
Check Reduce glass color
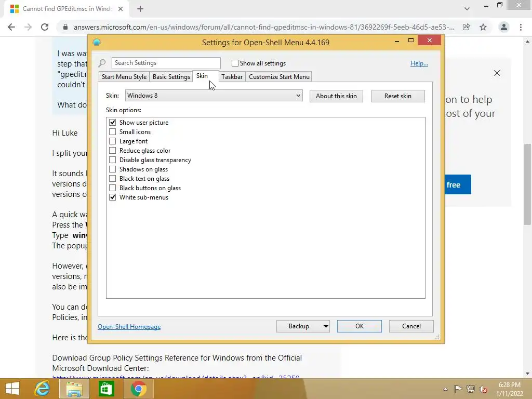[x=113, y=150]
